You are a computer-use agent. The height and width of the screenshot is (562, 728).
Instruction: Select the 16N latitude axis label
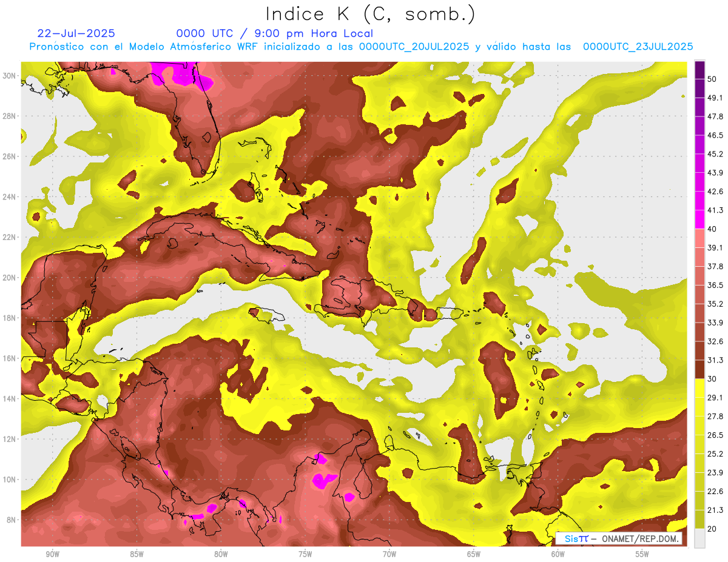coord(9,358)
